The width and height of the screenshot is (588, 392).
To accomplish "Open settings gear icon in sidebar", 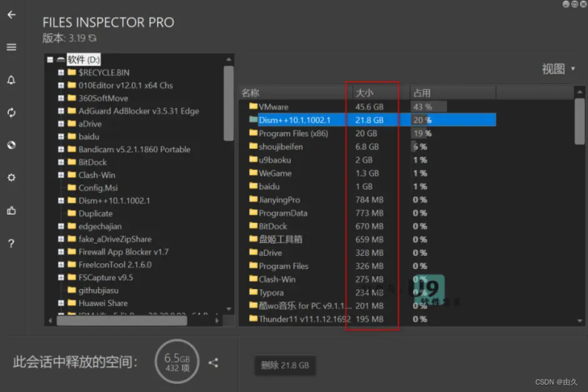I will (11, 177).
